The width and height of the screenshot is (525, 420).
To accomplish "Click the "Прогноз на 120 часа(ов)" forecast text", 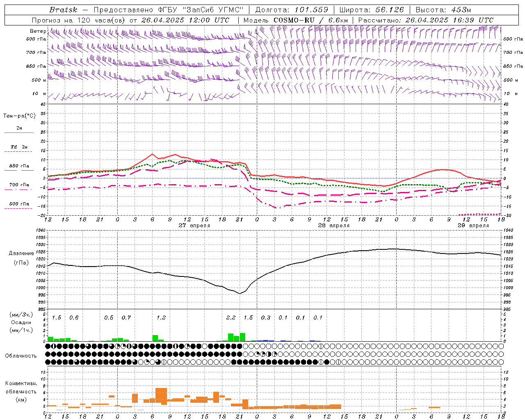I will tap(79, 20).
